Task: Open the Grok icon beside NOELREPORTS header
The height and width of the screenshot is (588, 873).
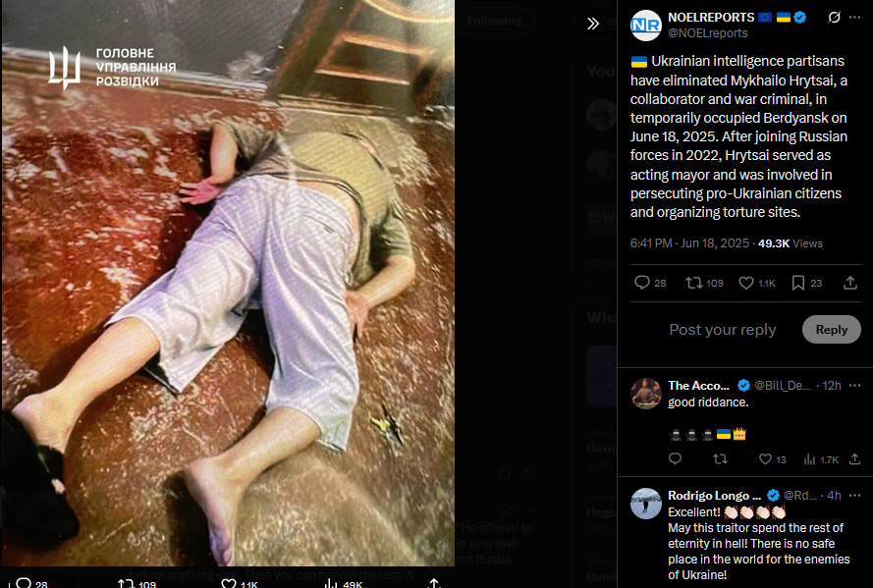Action: pyautogui.click(x=834, y=18)
